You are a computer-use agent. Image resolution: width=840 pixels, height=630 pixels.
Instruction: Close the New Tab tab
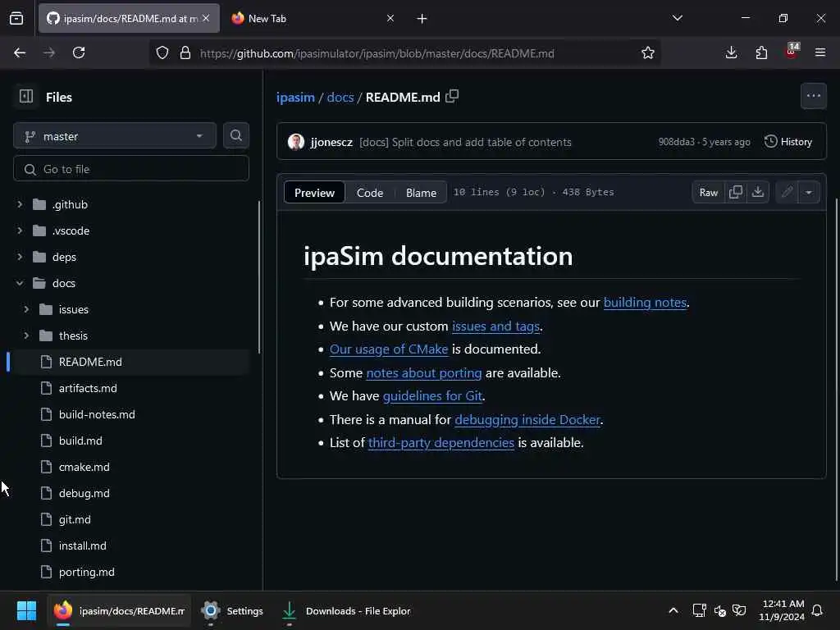click(390, 18)
